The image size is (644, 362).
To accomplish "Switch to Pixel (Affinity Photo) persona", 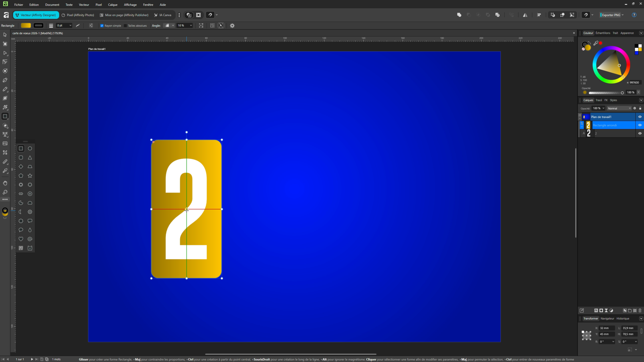I will pyautogui.click(x=78, y=15).
